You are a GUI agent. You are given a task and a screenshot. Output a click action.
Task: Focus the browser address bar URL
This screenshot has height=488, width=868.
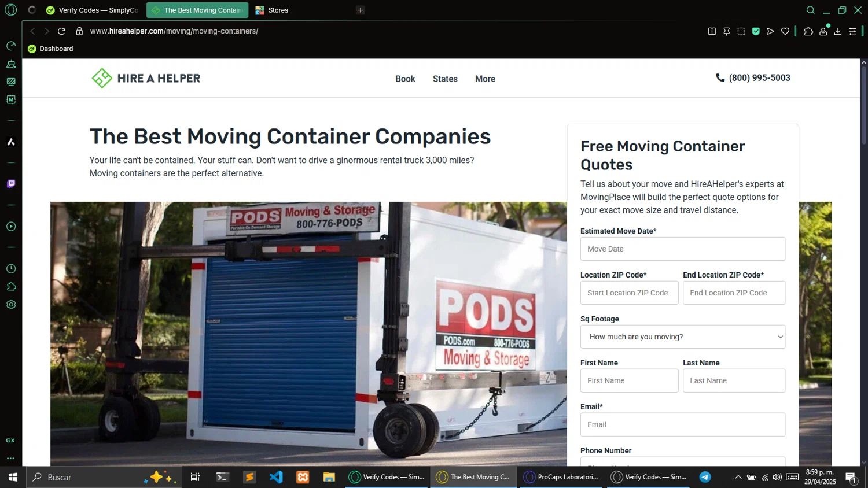174,31
